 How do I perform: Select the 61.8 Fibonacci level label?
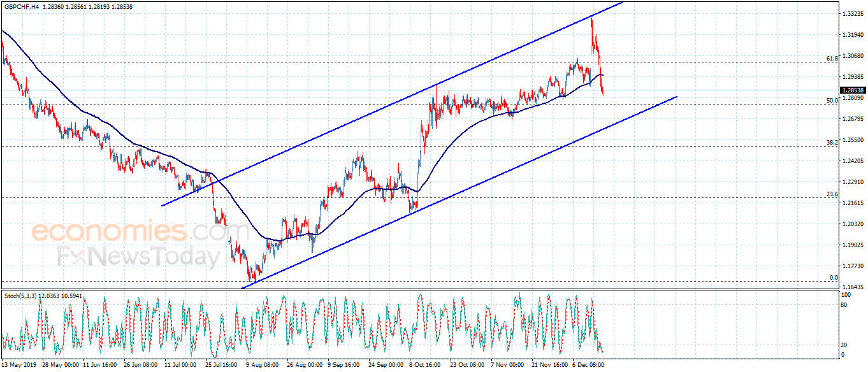832,59
